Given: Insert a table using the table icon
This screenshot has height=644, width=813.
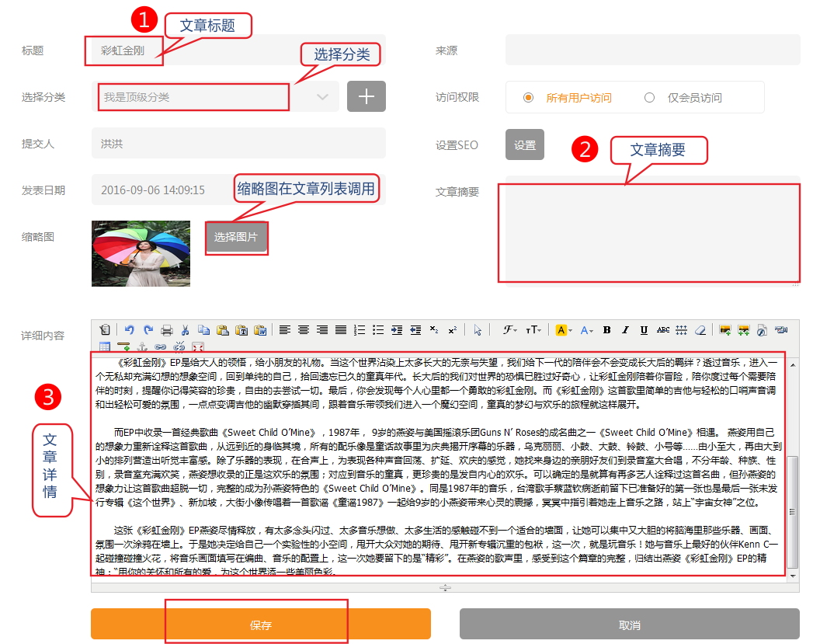Looking at the screenshot, I should tap(105, 346).
